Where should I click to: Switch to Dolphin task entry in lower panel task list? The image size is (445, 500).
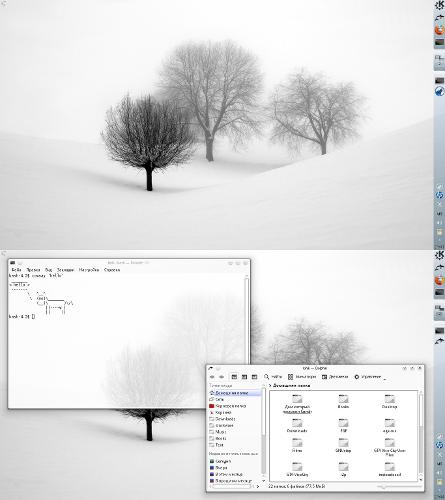[439, 341]
